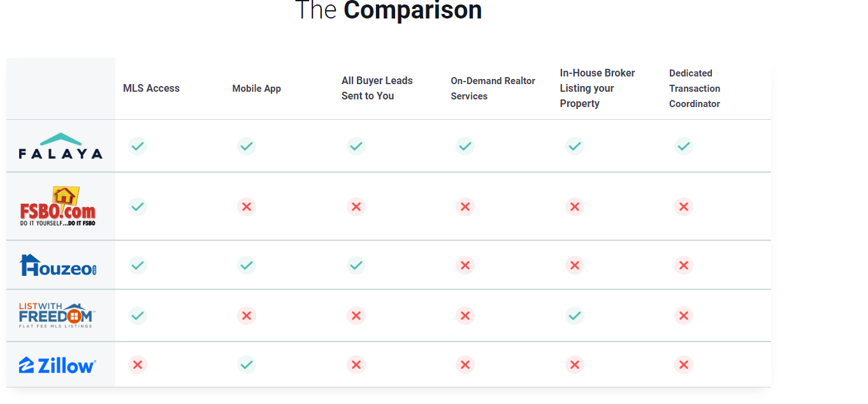The image size is (868, 404).
Task: Click The Comparison heading
Action: pos(388,11)
